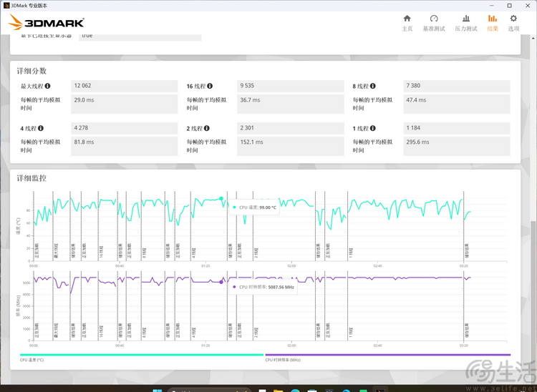Click the 详细监控 section heading
Screen dimensions: 537x392
(32, 178)
